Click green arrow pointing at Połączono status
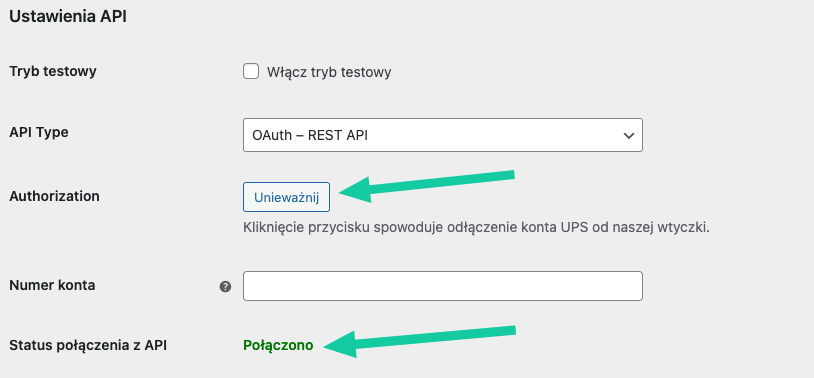The height and width of the screenshot is (378, 814). [419, 341]
